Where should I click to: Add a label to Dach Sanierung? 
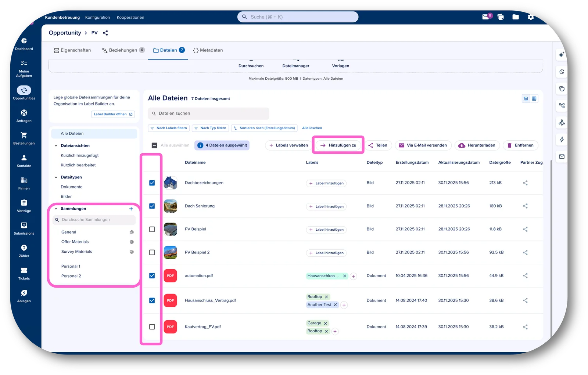pyautogui.click(x=326, y=206)
